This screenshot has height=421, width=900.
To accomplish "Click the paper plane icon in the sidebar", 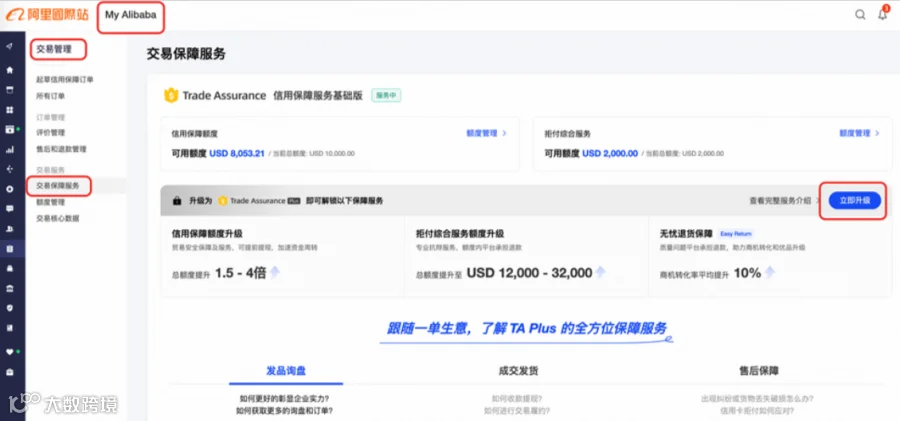I will click(9, 47).
